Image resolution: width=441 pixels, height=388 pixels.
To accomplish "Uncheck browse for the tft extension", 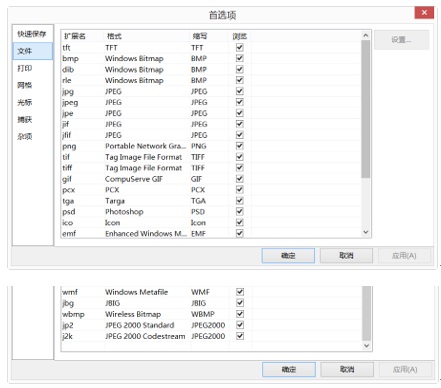I will coord(239,47).
